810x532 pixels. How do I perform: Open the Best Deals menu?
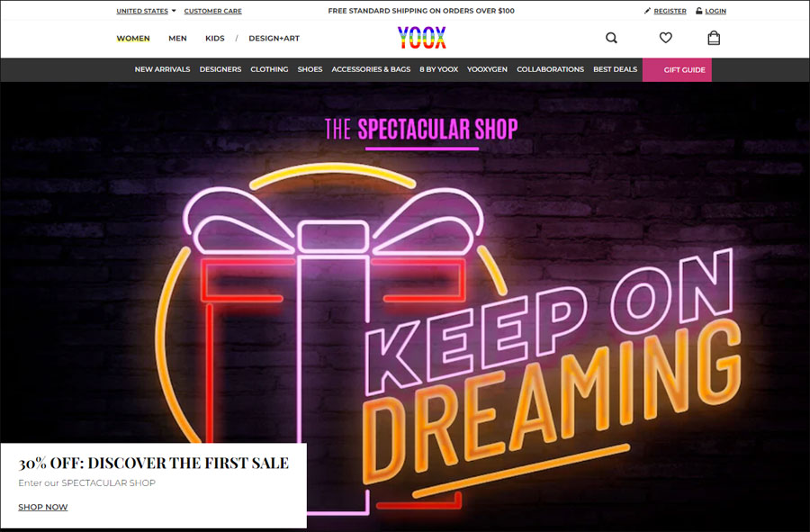(x=616, y=69)
